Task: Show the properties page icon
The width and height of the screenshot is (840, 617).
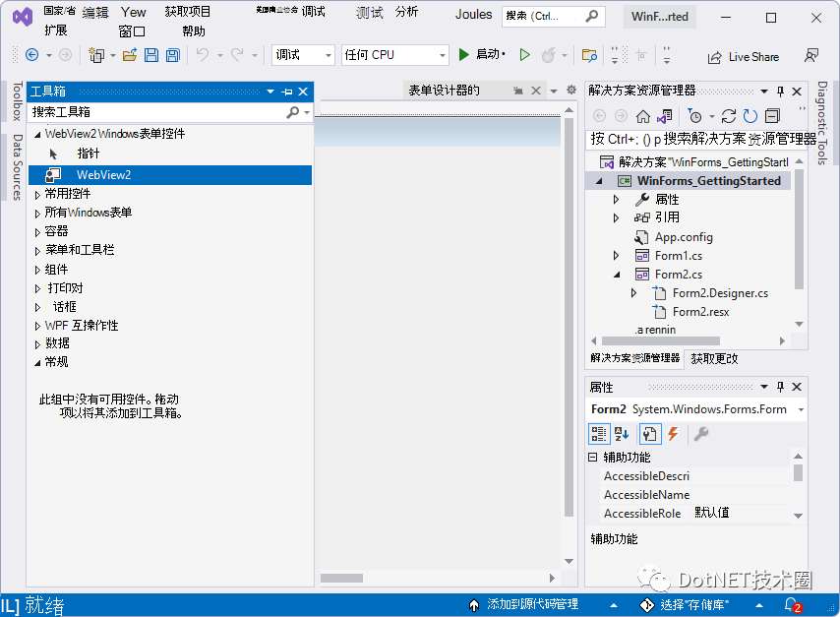Action: [x=650, y=434]
